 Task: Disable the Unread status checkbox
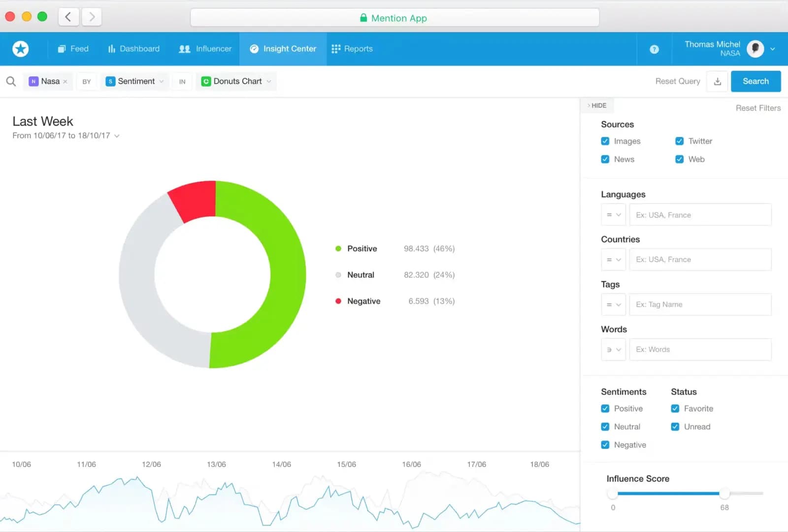pyautogui.click(x=675, y=427)
